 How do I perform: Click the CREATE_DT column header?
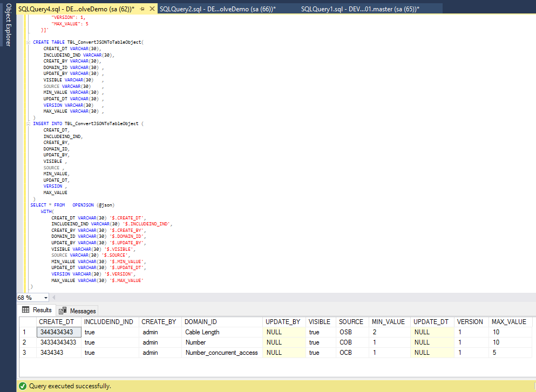tap(59, 322)
